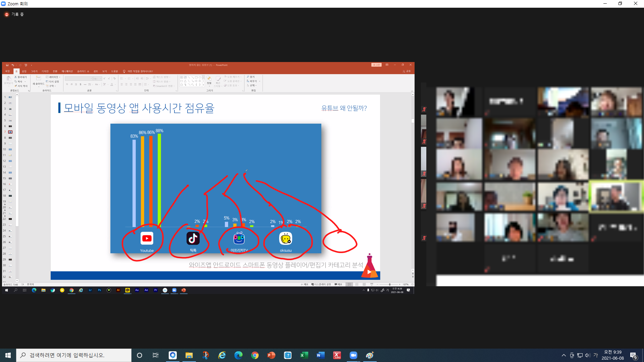Image resolution: width=644 pixels, height=362 pixels.
Task: Open the 전환 (Transitions) ribbon tab
Action: coord(55,71)
